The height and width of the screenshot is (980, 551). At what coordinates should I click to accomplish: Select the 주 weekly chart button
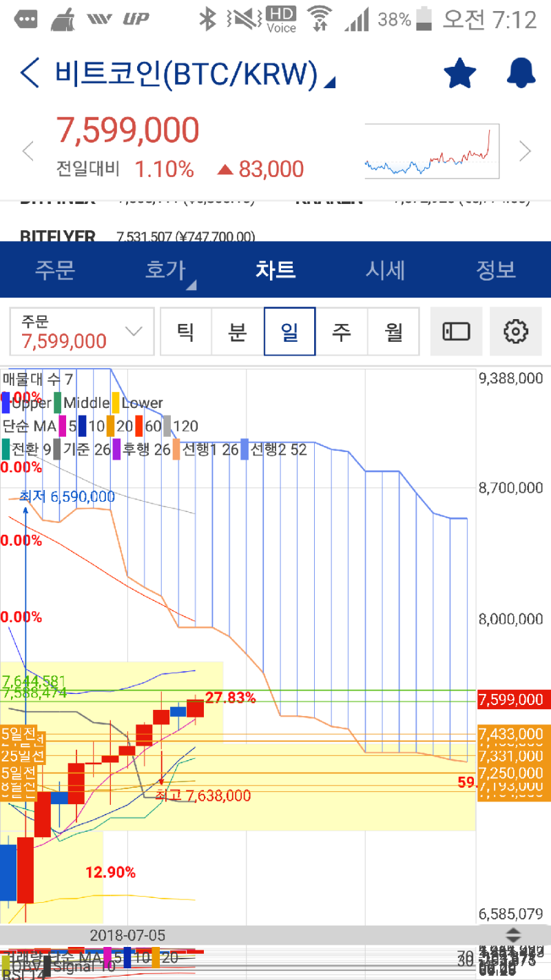(342, 331)
